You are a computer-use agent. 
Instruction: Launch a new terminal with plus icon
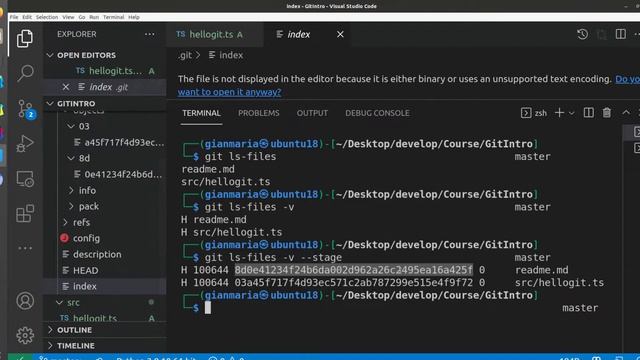pyautogui.click(x=559, y=113)
